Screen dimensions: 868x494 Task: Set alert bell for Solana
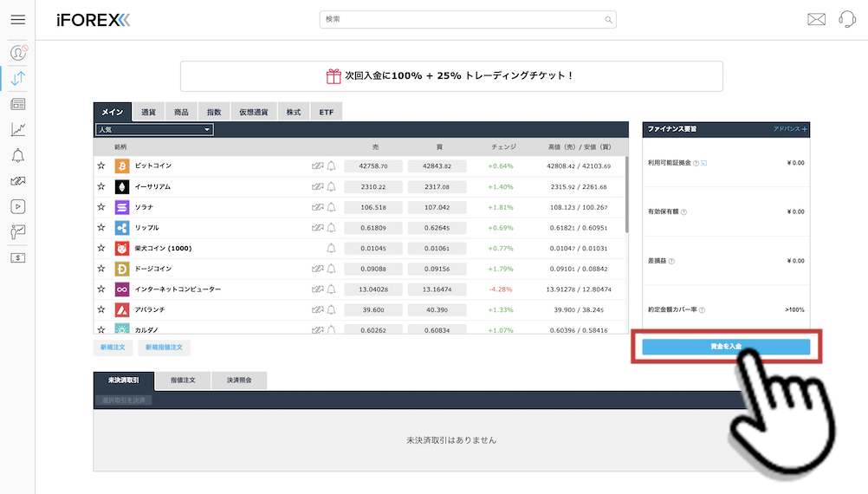tap(331, 207)
